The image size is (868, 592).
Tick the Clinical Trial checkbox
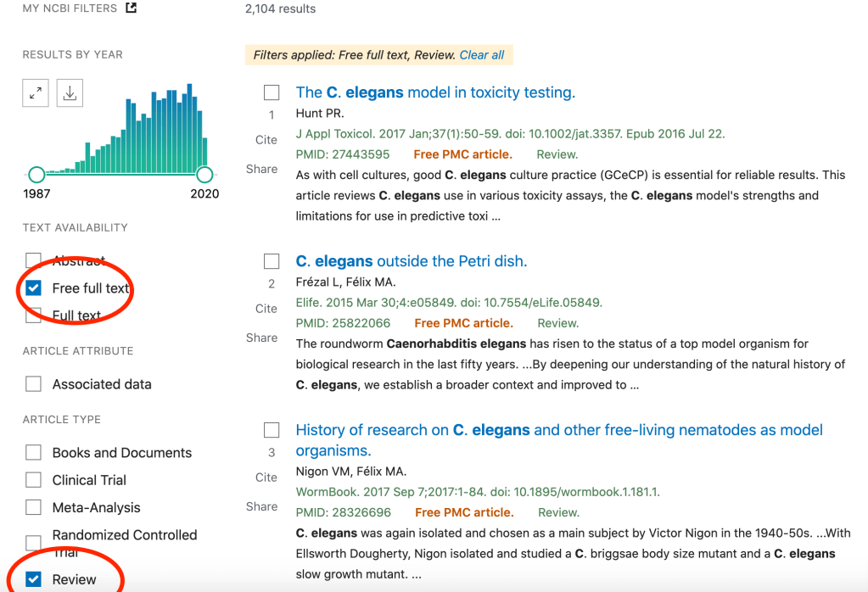34,480
